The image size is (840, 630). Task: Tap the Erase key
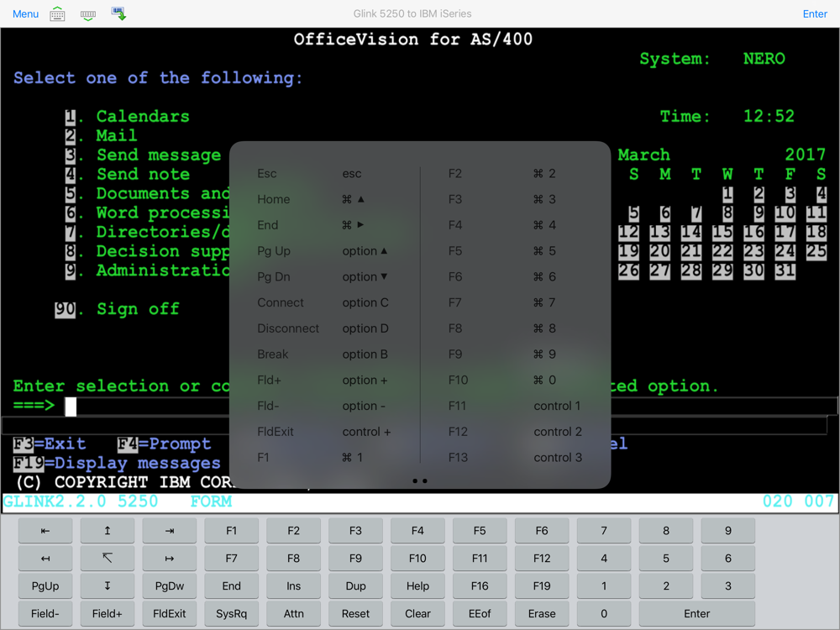542,614
